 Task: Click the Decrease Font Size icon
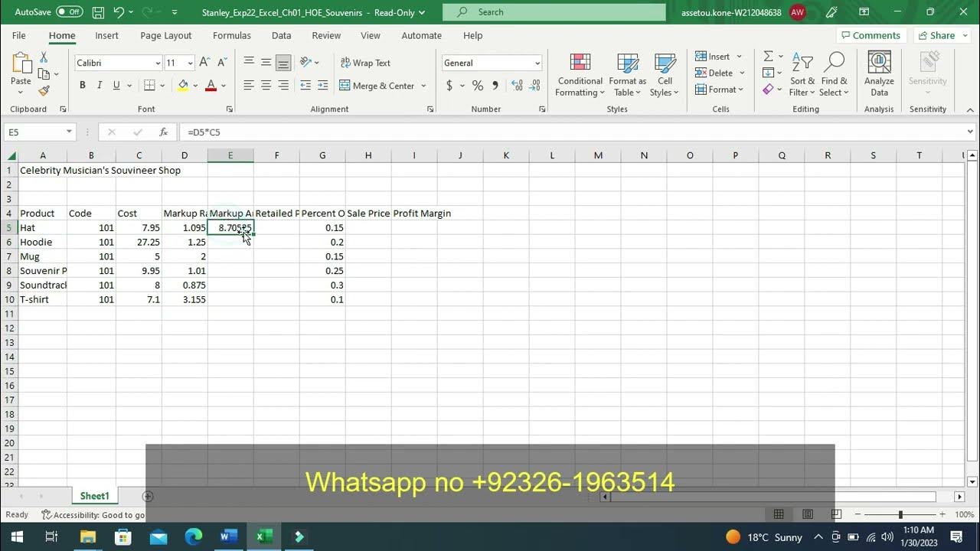coord(222,63)
